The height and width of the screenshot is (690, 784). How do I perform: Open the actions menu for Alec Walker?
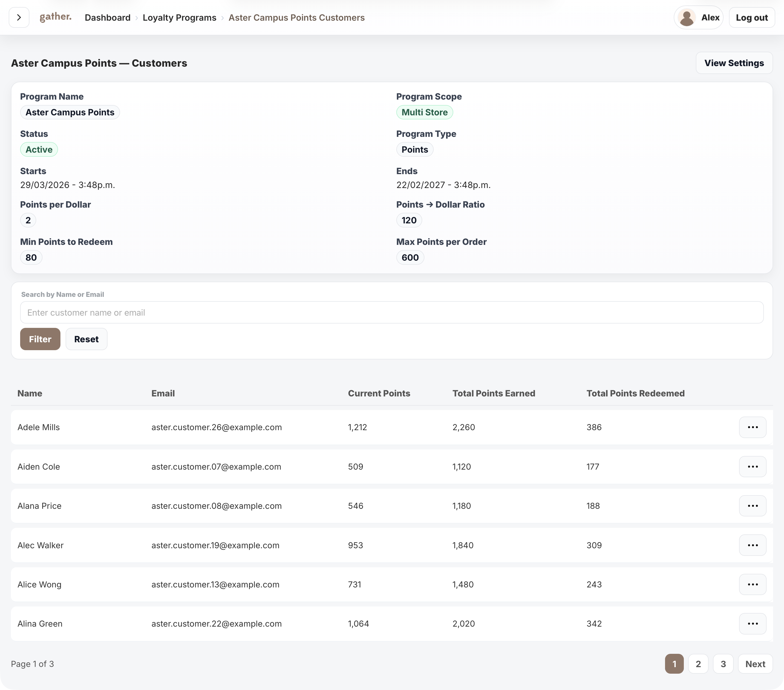point(752,545)
